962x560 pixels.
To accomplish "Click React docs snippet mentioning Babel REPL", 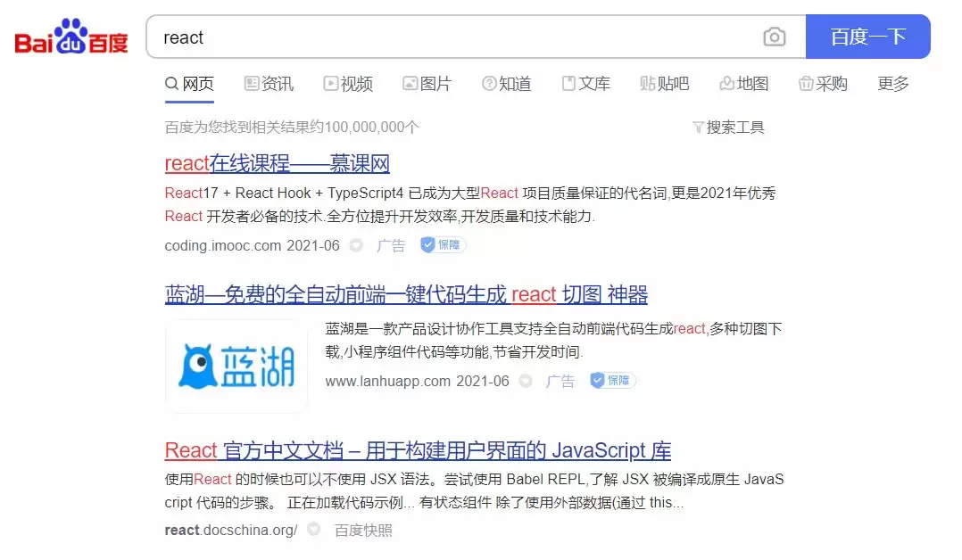I will pyautogui.click(x=474, y=490).
